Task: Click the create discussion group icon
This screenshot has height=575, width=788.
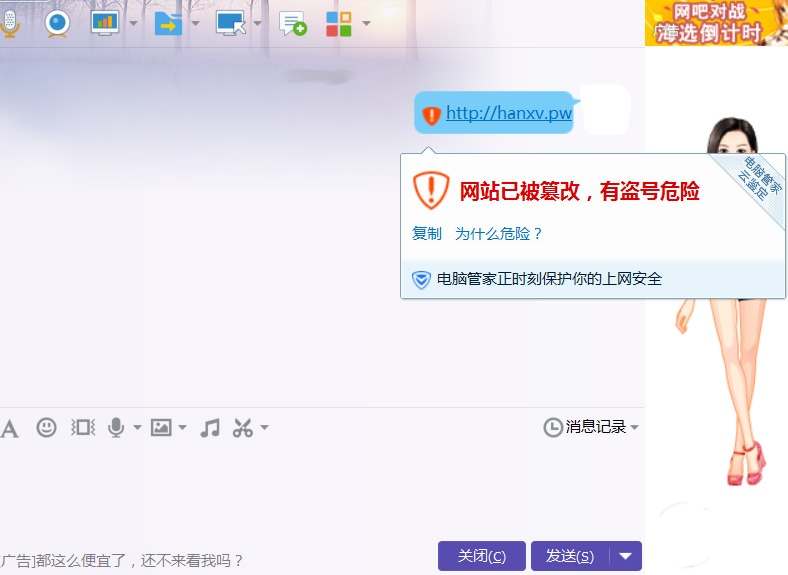Action: click(x=292, y=23)
